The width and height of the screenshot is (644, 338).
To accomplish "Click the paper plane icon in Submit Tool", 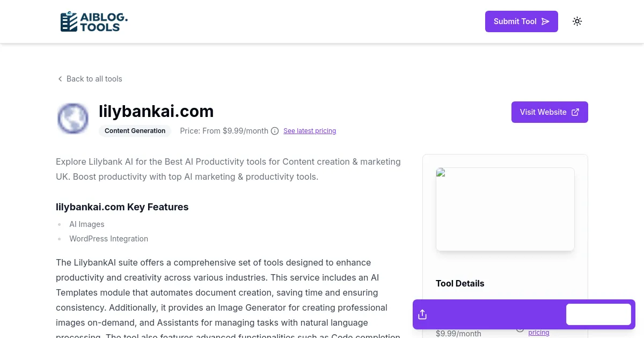I will (x=545, y=21).
